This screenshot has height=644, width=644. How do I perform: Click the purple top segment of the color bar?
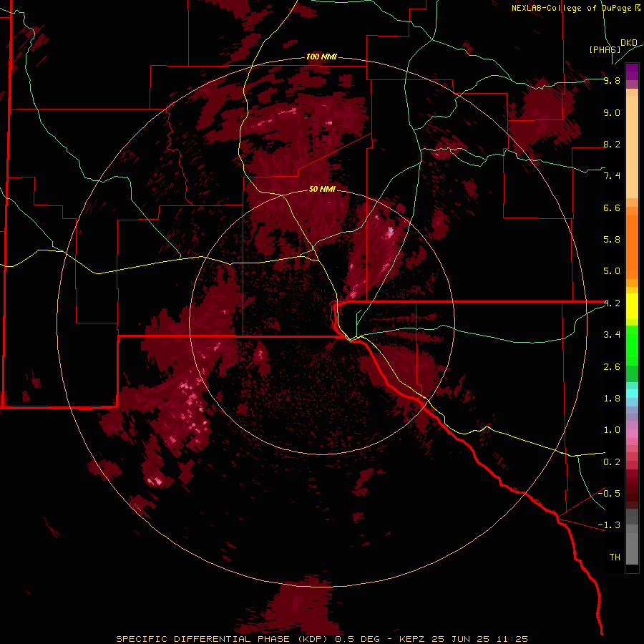[632, 72]
